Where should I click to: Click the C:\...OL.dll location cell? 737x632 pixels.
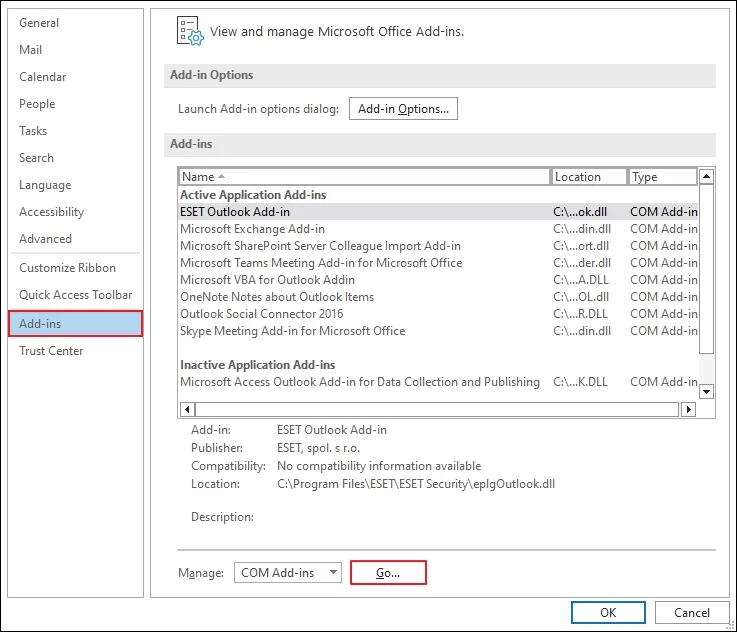click(x=581, y=297)
